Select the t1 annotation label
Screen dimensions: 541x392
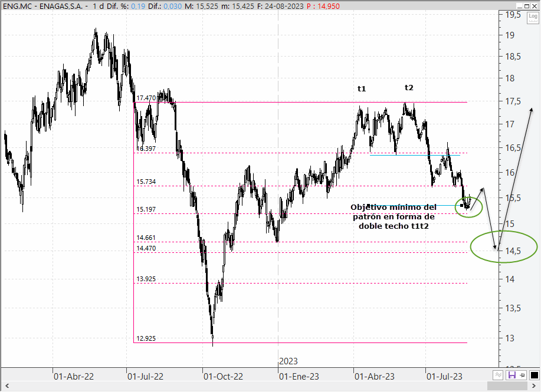coord(361,89)
